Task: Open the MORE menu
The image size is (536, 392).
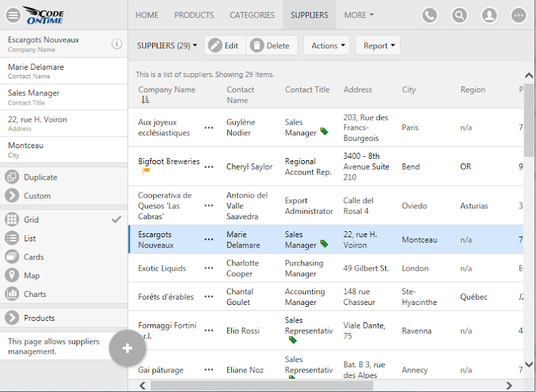Action: click(x=358, y=15)
